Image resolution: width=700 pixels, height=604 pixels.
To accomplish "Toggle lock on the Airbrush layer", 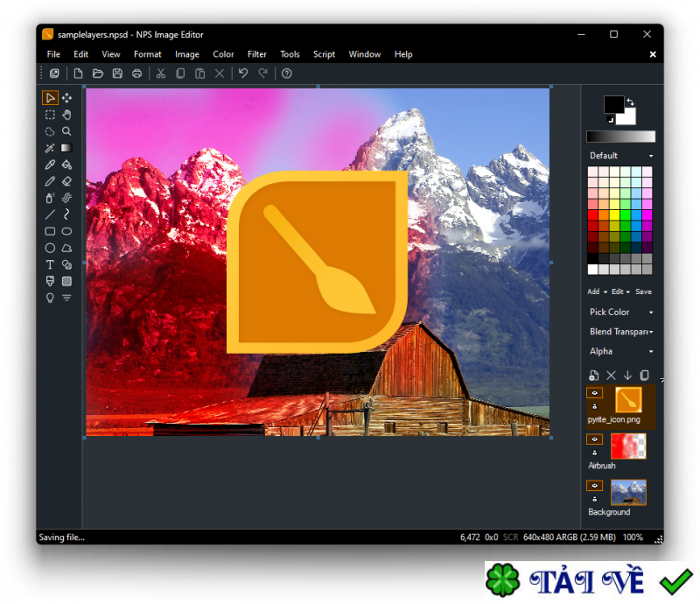I will click(595, 453).
